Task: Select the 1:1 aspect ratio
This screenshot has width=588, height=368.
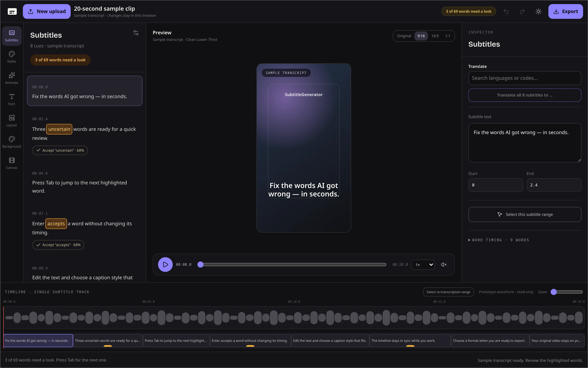Action: pos(448,36)
